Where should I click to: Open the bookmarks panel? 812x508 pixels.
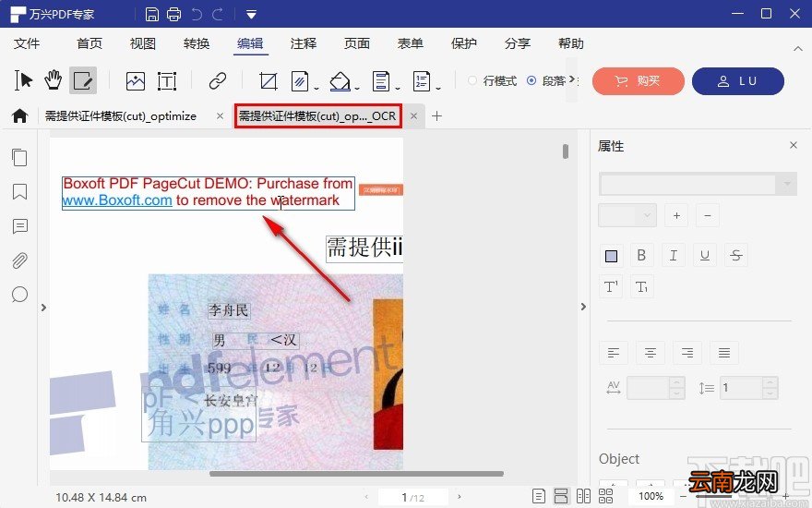[x=19, y=192]
